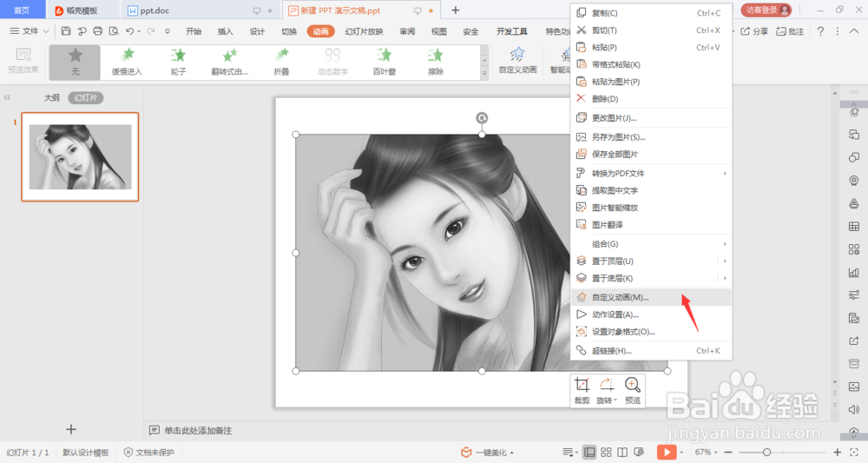Expand the 置于顶层(U) submenu
Screen dimensions: 868x463
point(725,261)
